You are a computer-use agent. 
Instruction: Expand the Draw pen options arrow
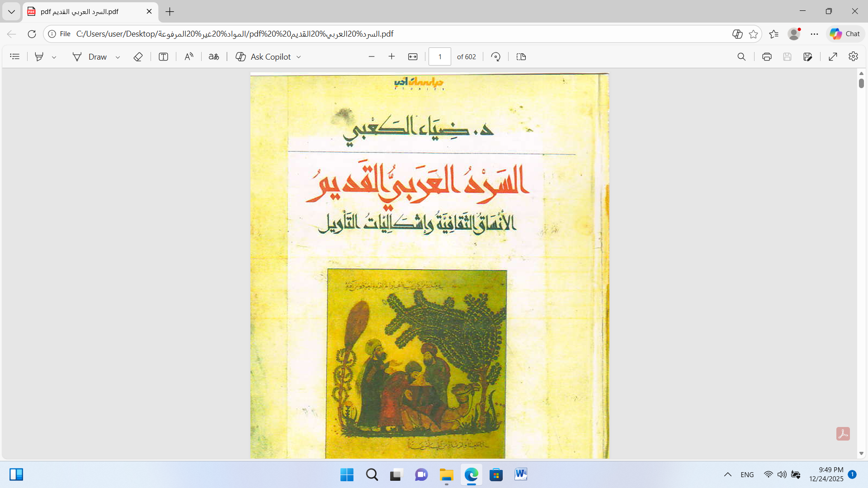pyautogui.click(x=118, y=57)
